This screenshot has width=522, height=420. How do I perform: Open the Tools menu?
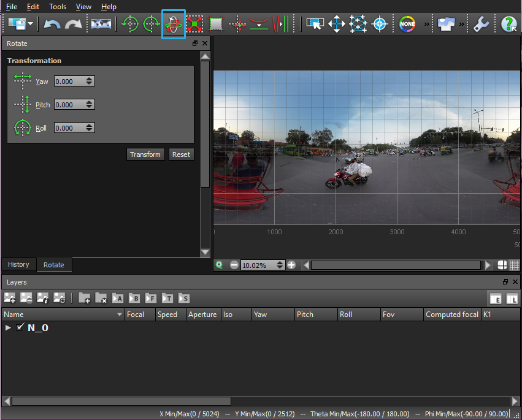(x=57, y=7)
